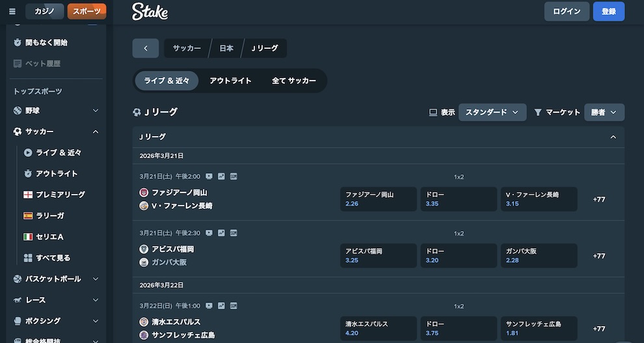The image size is (644, 343).
Task: Click the baseball icon next to 野球
Action: 18,111
